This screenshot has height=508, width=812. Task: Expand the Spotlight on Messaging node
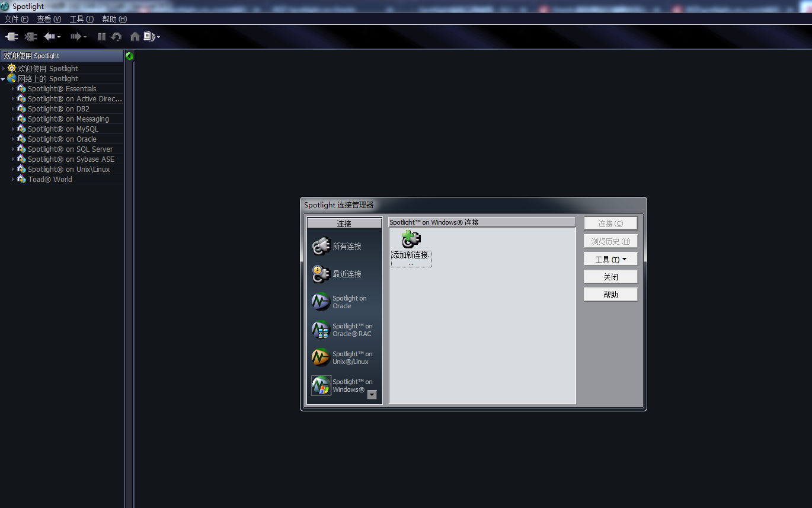[x=13, y=119]
